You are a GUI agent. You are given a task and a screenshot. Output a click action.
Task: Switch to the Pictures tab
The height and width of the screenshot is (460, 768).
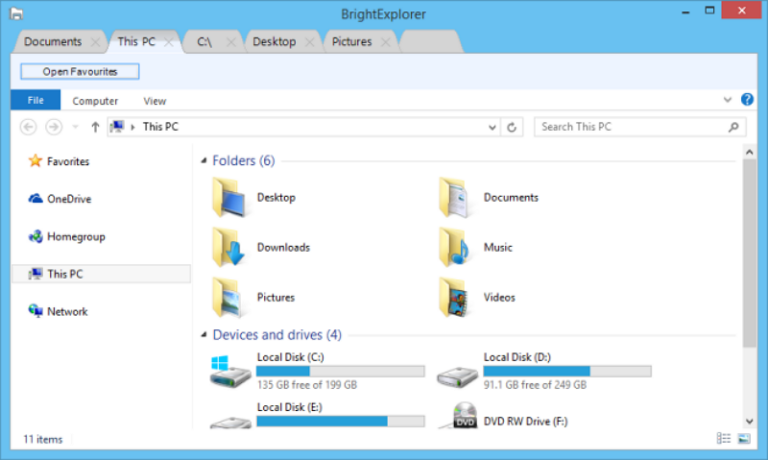pos(352,42)
